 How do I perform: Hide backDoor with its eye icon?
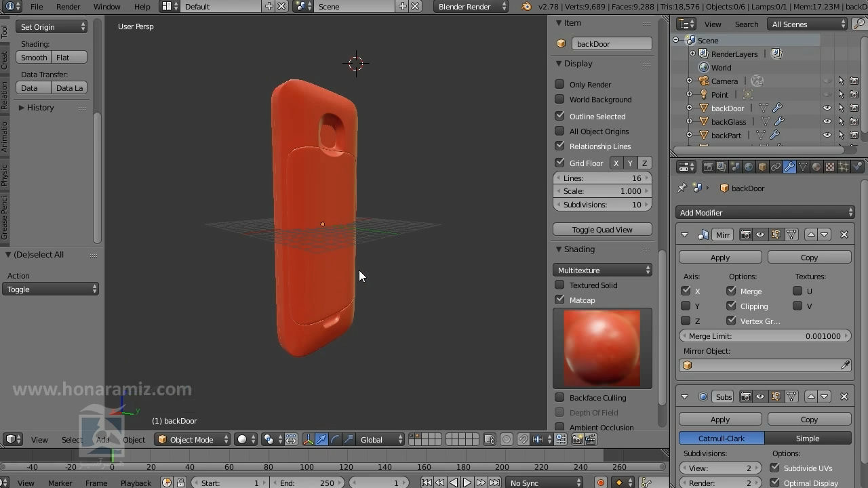click(x=827, y=108)
